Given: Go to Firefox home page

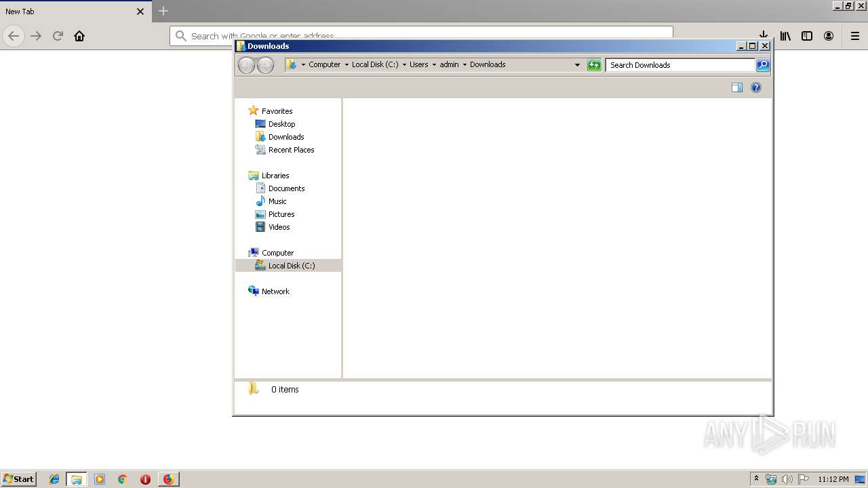Looking at the screenshot, I should pos(79,36).
